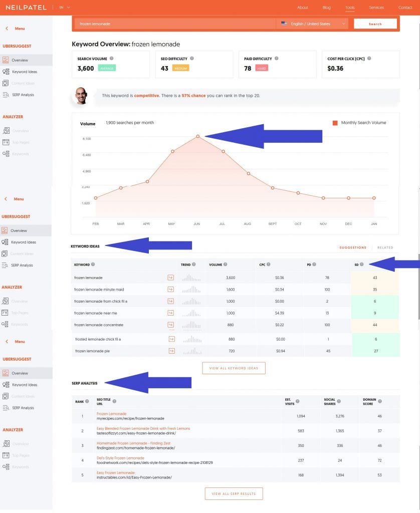Click the Volume column header info icon
The width and height of the screenshot is (420, 513).
point(225,265)
